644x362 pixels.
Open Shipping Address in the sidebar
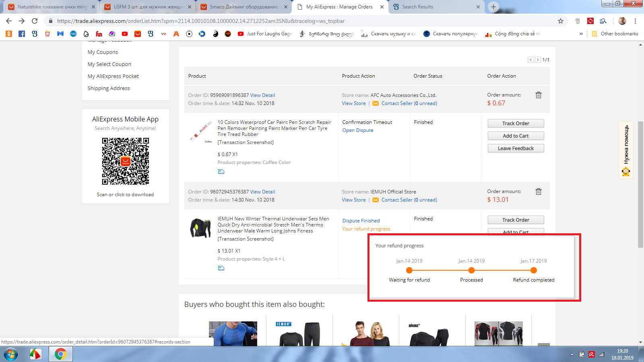pos(109,88)
